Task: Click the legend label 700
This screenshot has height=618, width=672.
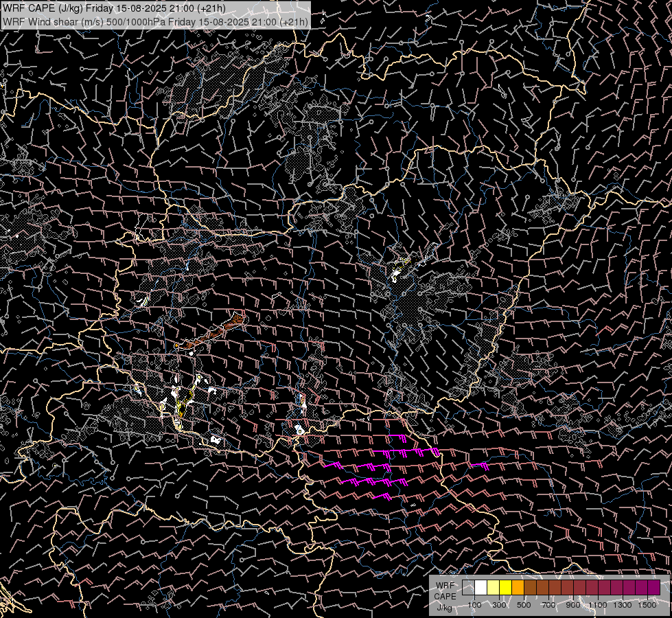Action: point(548,605)
